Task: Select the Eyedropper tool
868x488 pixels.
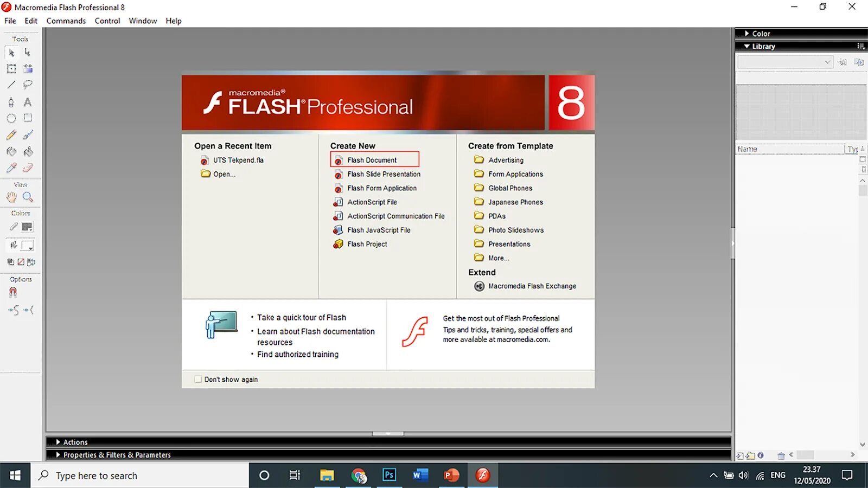Action: point(11,168)
